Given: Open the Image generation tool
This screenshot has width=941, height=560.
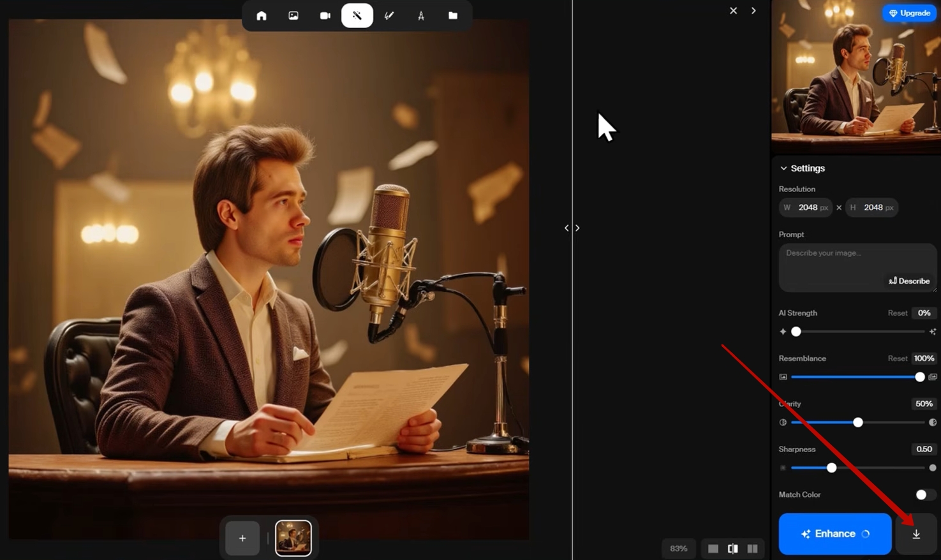Looking at the screenshot, I should (x=293, y=16).
